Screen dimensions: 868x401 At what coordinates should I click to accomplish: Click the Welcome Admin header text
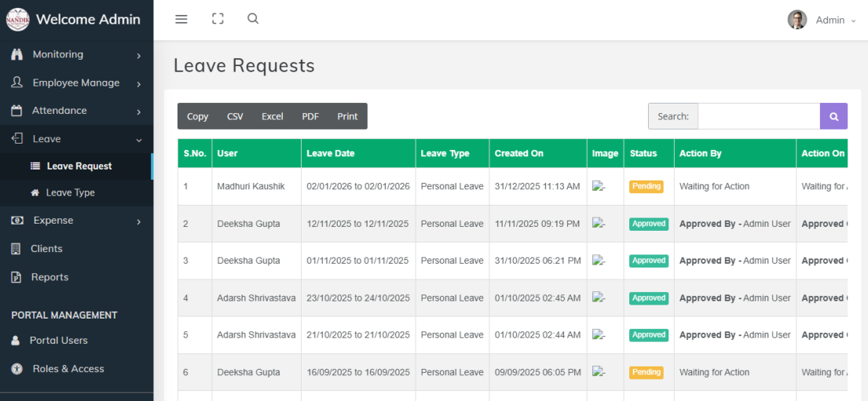pos(88,20)
